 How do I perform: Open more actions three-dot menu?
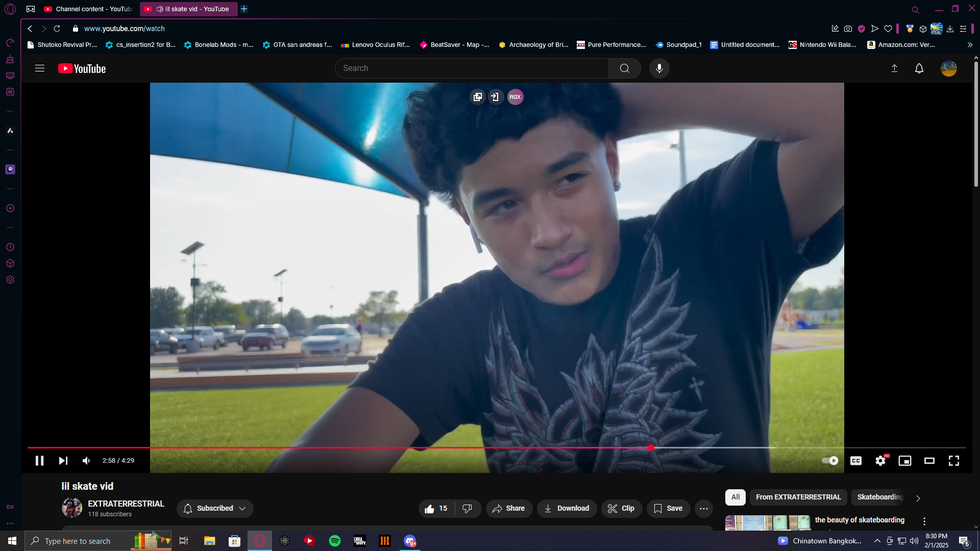[x=704, y=509]
